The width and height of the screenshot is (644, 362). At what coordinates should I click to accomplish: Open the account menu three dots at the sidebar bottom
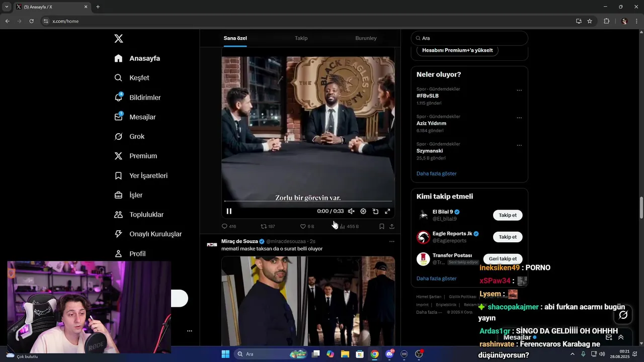(x=190, y=331)
